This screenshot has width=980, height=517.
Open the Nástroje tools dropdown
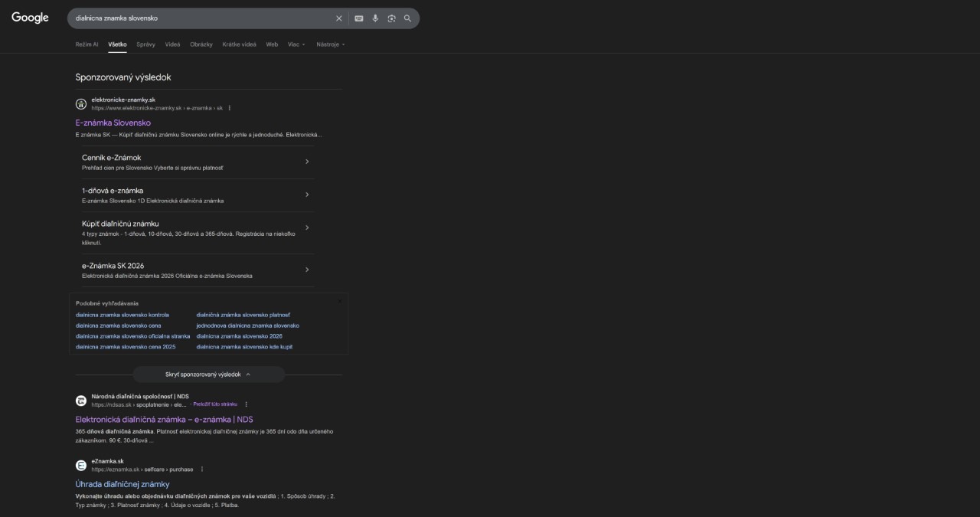(x=330, y=44)
